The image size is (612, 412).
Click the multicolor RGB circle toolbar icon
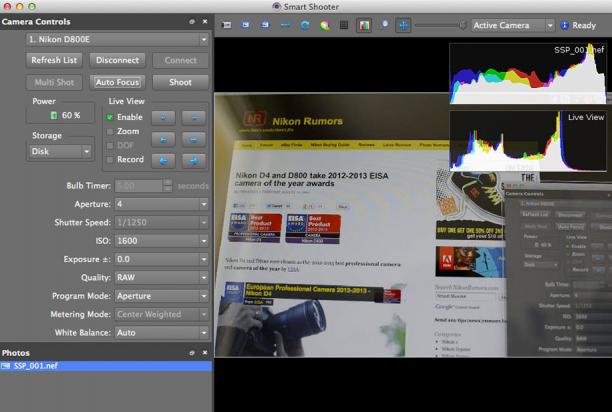[325, 25]
